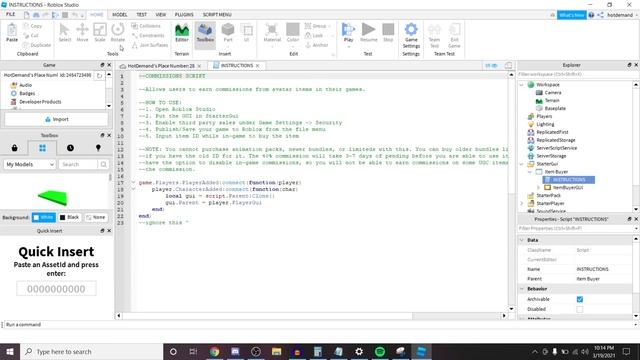Close the INSTRUCTIONS script tab
The width and height of the screenshot is (640, 360).
pyautogui.click(x=258, y=66)
